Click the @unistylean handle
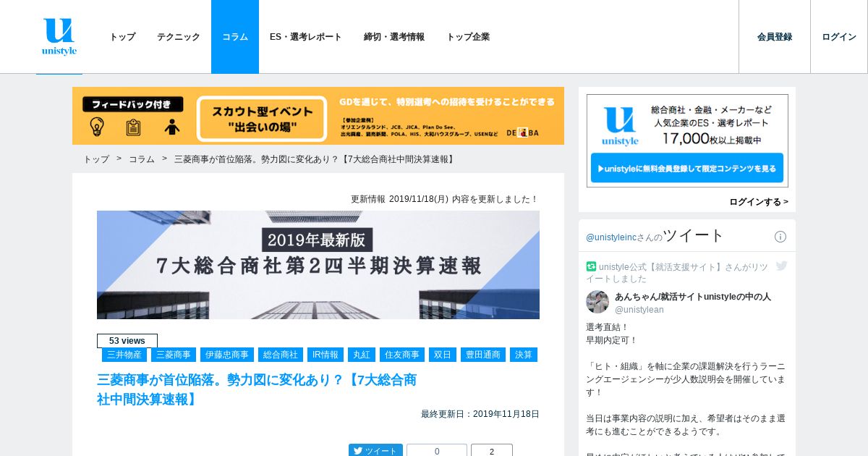 tap(639, 310)
